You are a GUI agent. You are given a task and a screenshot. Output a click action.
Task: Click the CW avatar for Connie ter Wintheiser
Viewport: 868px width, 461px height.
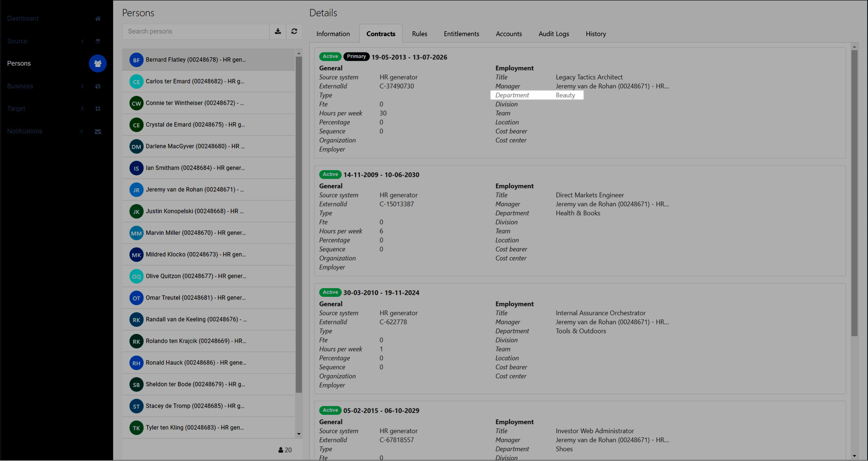point(137,103)
